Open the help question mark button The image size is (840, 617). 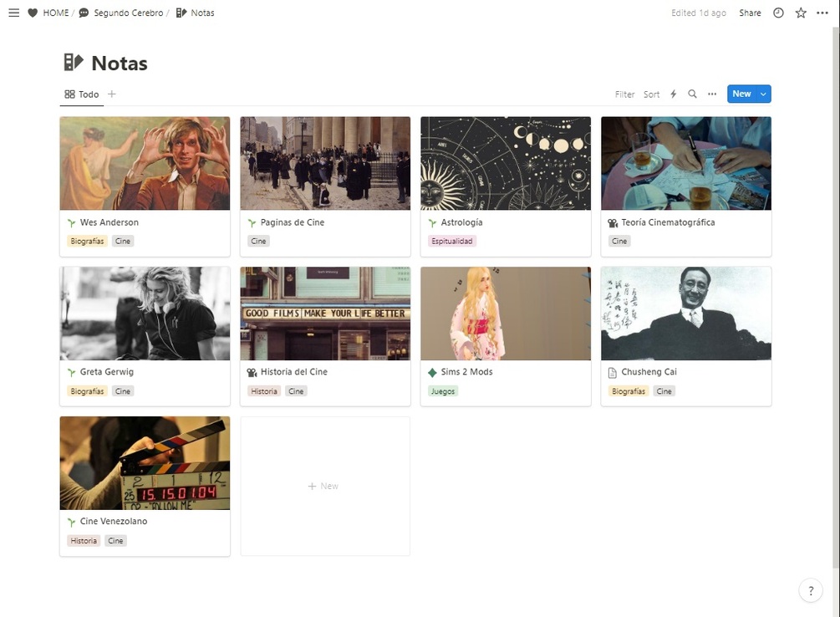click(x=811, y=591)
